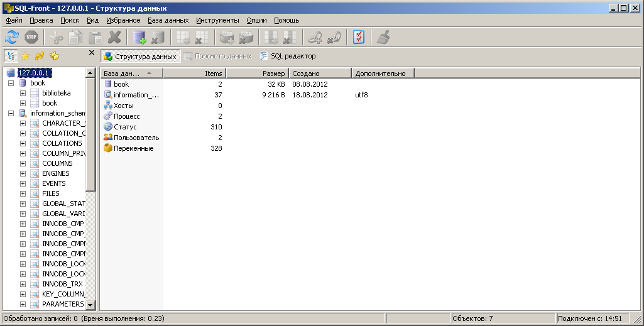The height and width of the screenshot is (326, 644).
Task: Expand the EVENTS tree node
Action: (23, 183)
